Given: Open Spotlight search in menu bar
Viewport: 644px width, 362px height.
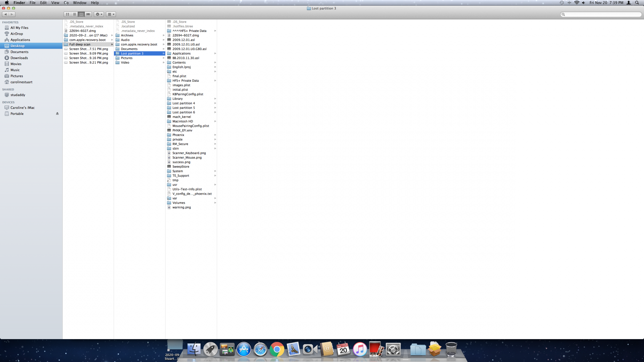Looking at the screenshot, I should (637, 3).
